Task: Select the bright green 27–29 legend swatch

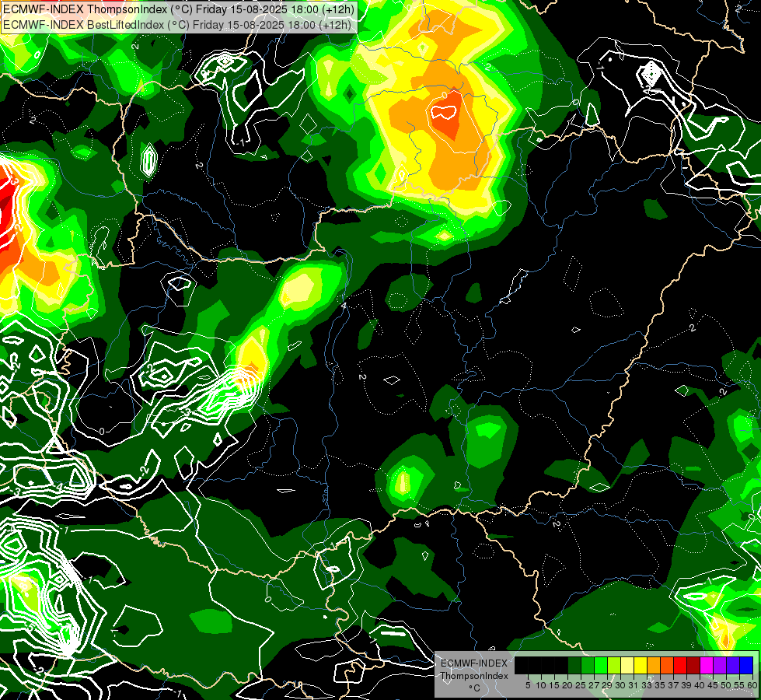Action: 601,665
